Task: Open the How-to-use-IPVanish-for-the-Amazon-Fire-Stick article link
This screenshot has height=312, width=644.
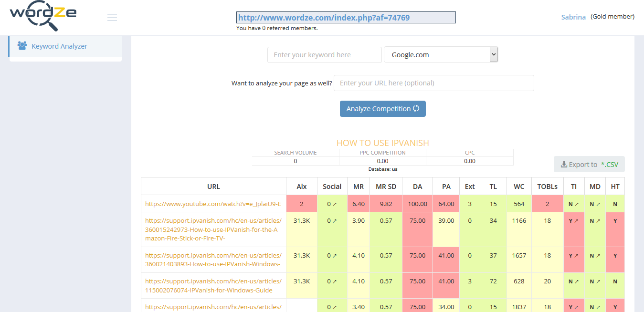Action: [213, 229]
